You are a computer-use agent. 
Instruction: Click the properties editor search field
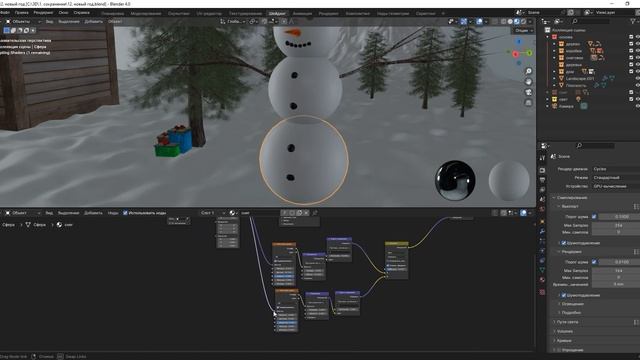pos(595,145)
